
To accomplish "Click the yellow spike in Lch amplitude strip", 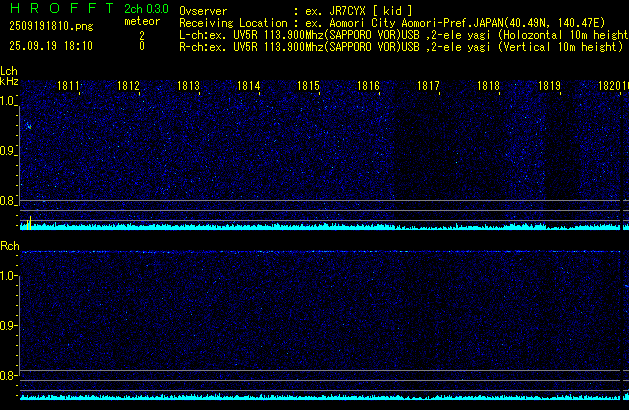I will point(30,221).
